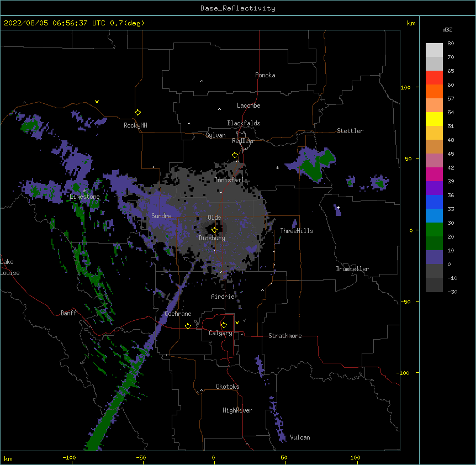Pick the light grey 70-80 dBZ swatch

pos(434,50)
